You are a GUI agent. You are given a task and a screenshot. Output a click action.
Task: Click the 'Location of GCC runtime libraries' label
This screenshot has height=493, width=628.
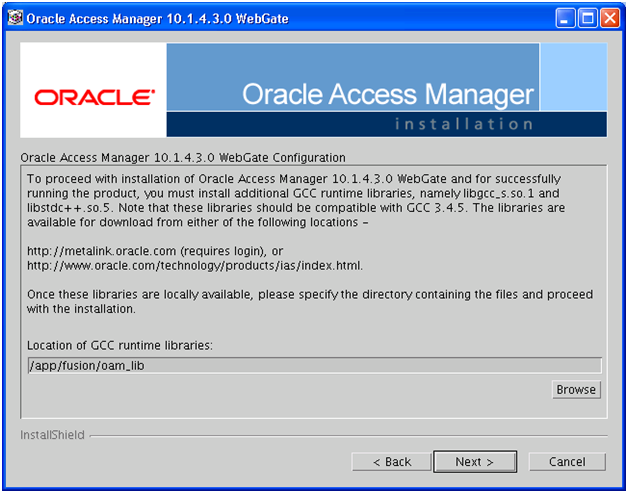point(120,345)
